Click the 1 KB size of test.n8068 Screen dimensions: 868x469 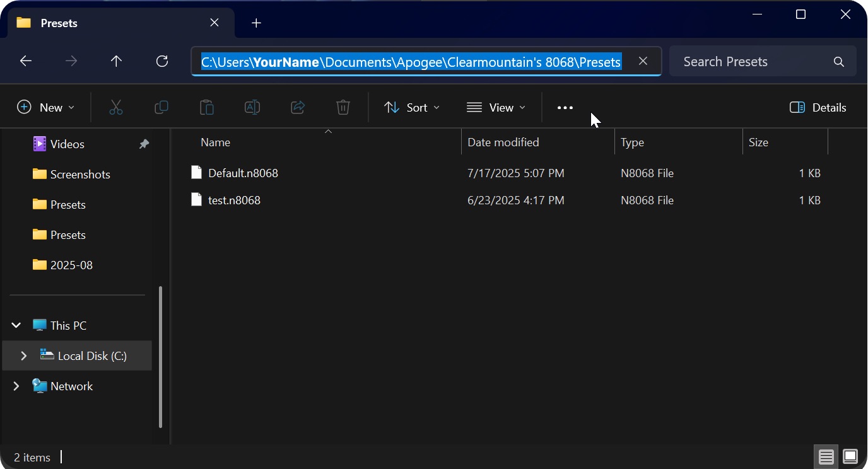pyautogui.click(x=809, y=200)
